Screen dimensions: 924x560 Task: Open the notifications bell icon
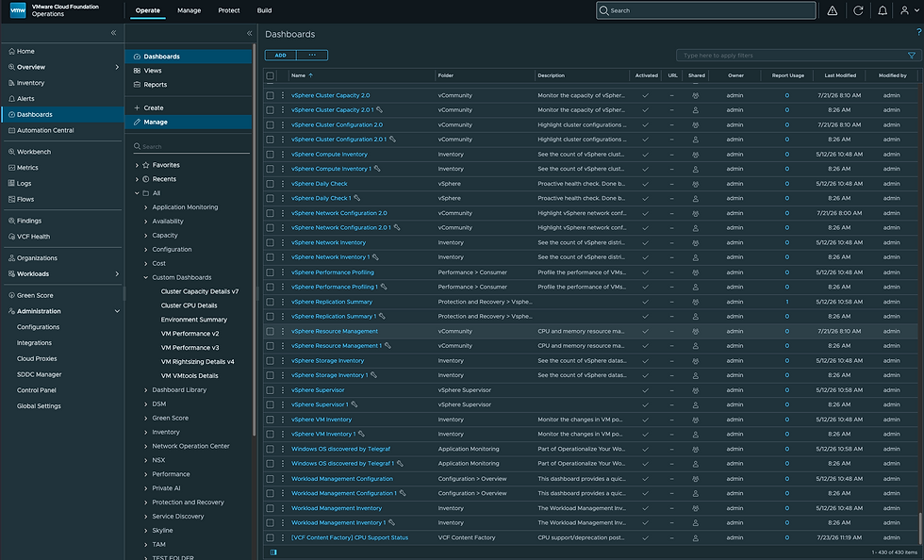883,10
